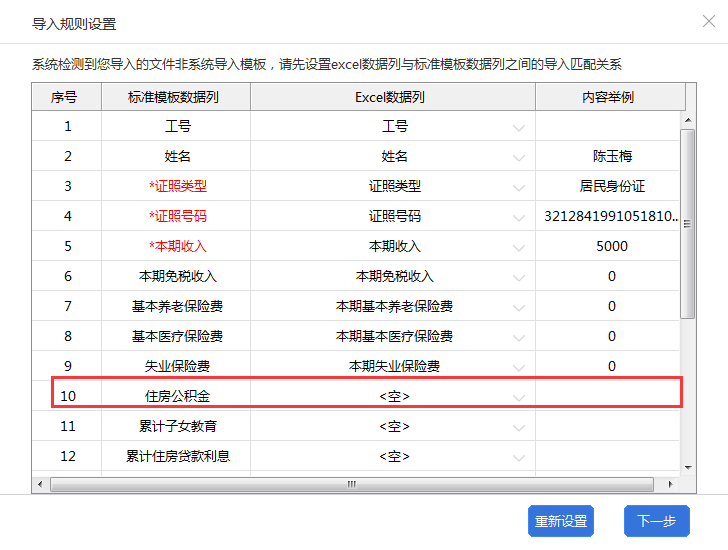Expand the 本期基本养老保险费 dropdown
The width and height of the screenshot is (728, 550).
coord(519,308)
